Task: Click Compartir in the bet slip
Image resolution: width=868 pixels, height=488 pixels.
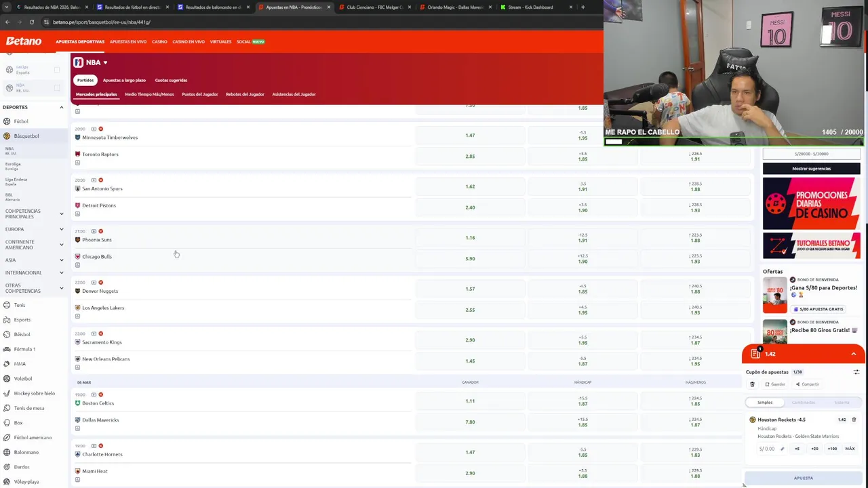Action: tap(808, 384)
